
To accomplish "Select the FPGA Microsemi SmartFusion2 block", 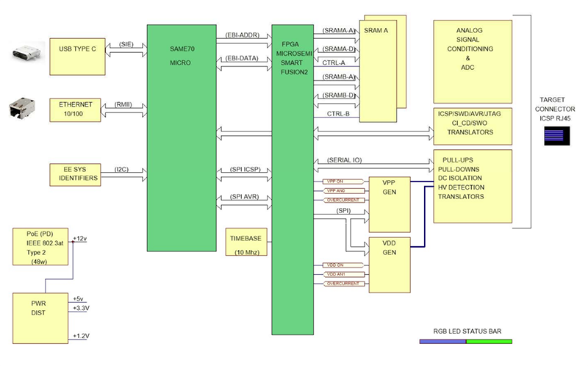I will point(291,147).
